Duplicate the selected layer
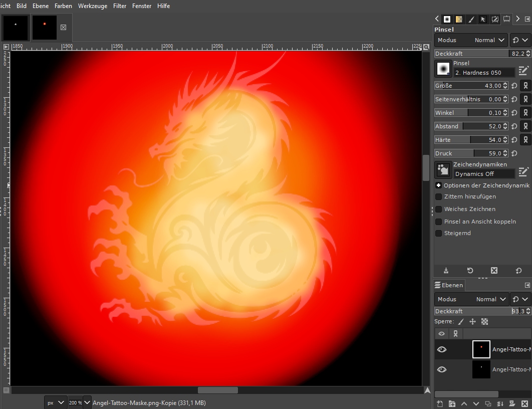 [x=488, y=404]
